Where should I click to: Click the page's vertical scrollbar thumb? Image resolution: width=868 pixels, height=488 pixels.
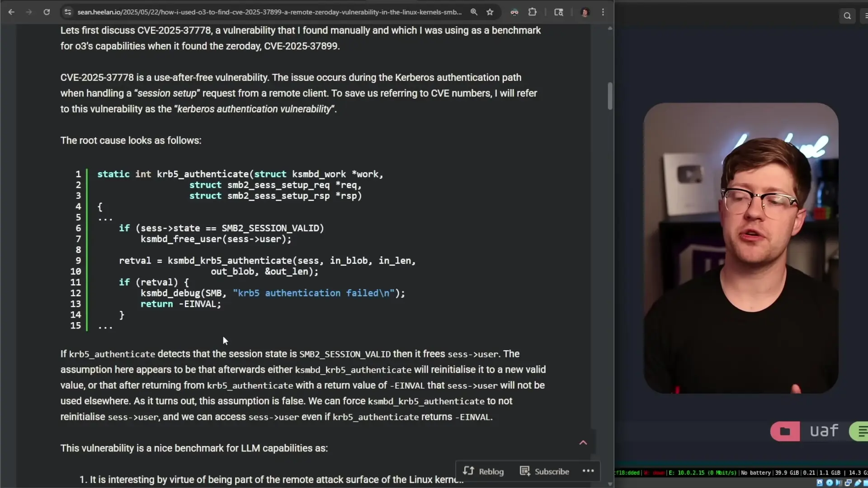610,96
